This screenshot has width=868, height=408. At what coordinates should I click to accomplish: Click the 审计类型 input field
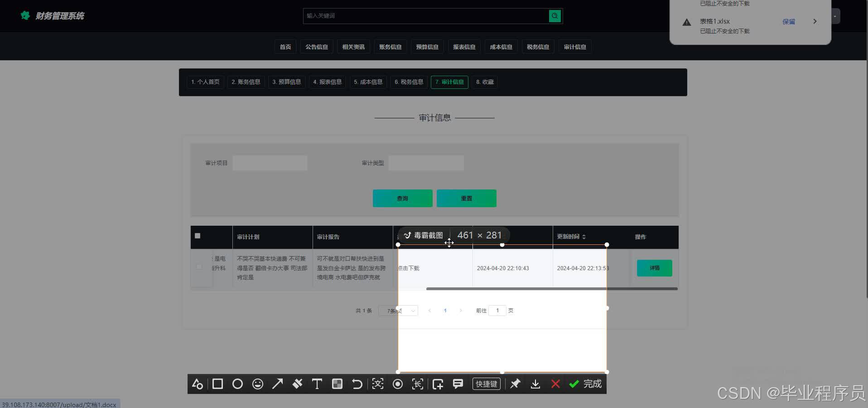coord(426,163)
